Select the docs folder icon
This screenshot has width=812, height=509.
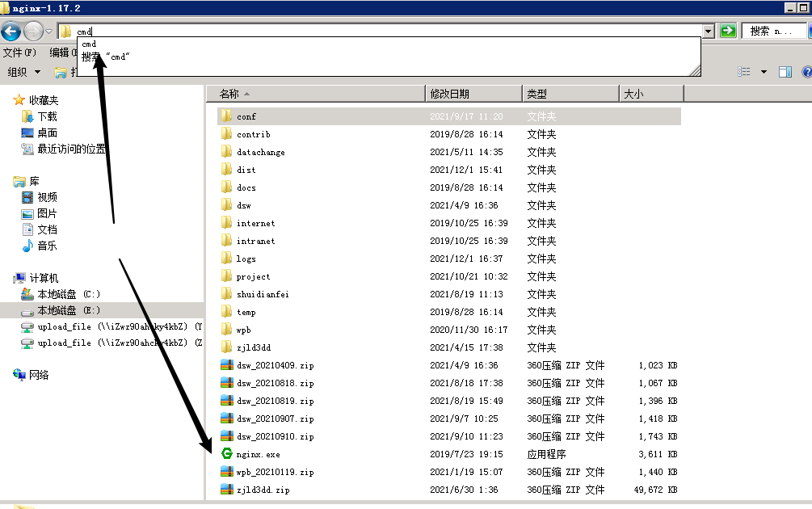coord(226,187)
